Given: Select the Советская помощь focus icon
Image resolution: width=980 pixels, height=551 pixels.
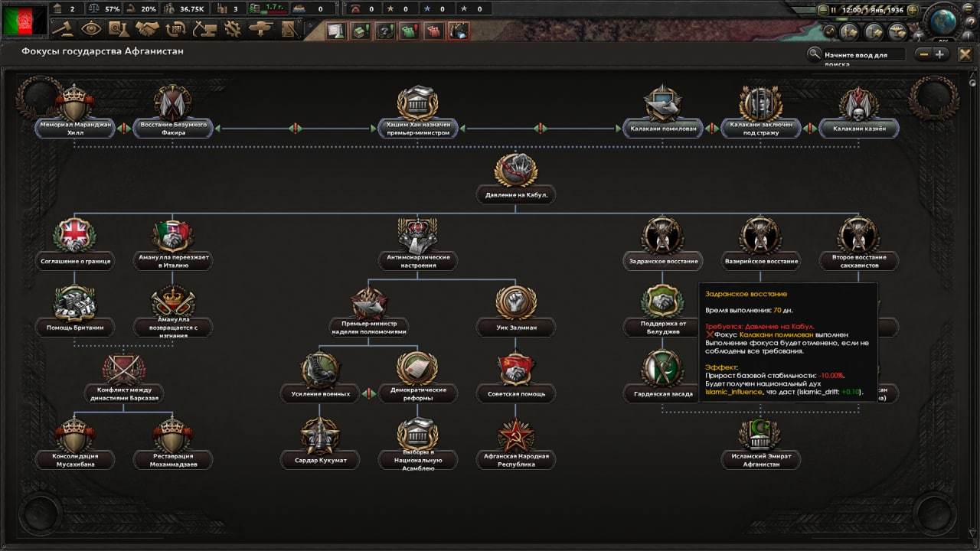Looking at the screenshot, I should [515, 370].
